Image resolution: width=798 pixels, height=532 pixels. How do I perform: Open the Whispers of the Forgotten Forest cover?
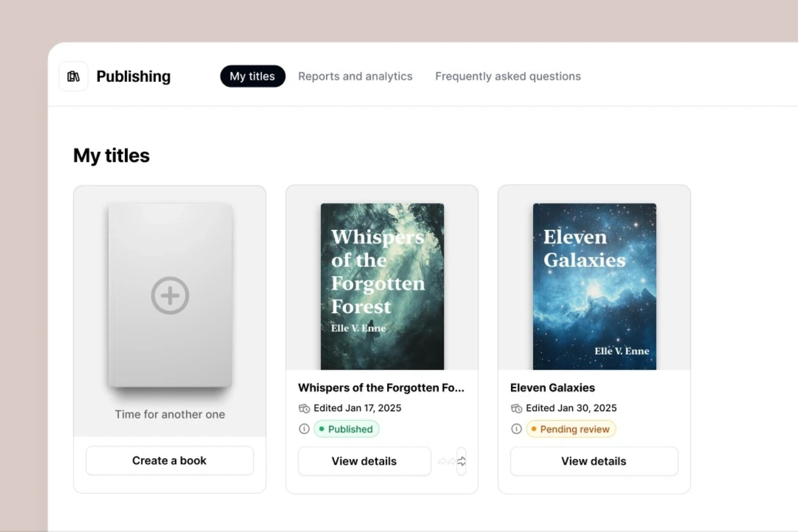coord(382,286)
